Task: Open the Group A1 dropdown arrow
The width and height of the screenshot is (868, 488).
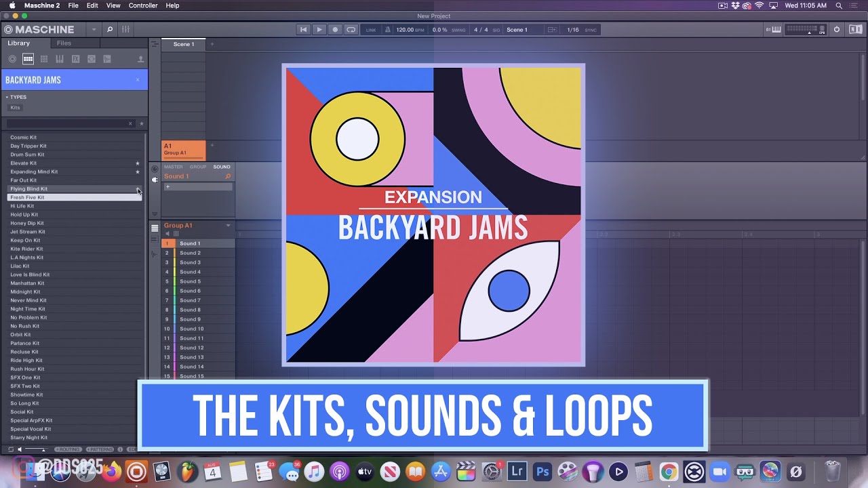Action: (x=228, y=226)
